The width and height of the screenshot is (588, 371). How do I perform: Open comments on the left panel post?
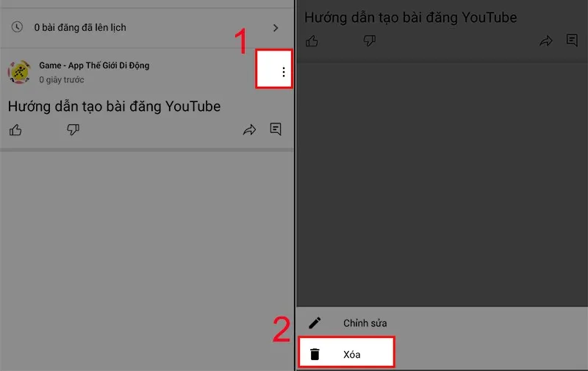click(x=276, y=129)
